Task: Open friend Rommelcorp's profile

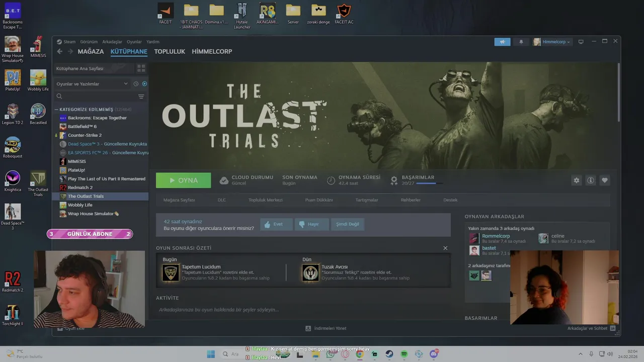Action: [496, 236]
